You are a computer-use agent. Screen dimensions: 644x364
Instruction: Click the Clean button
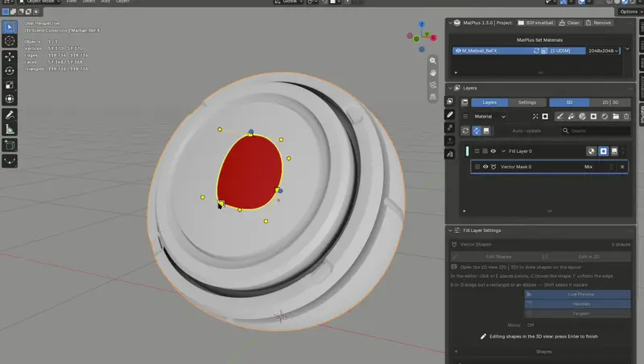[570, 23]
